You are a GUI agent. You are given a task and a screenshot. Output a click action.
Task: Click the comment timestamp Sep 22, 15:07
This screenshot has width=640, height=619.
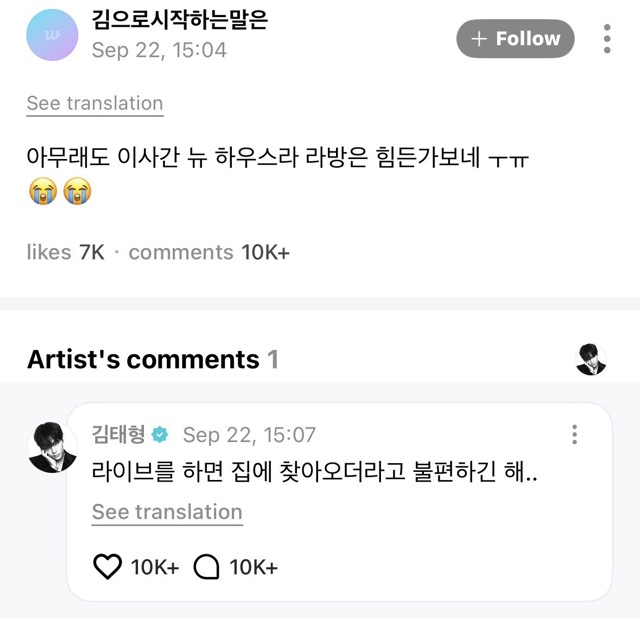[249, 435]
